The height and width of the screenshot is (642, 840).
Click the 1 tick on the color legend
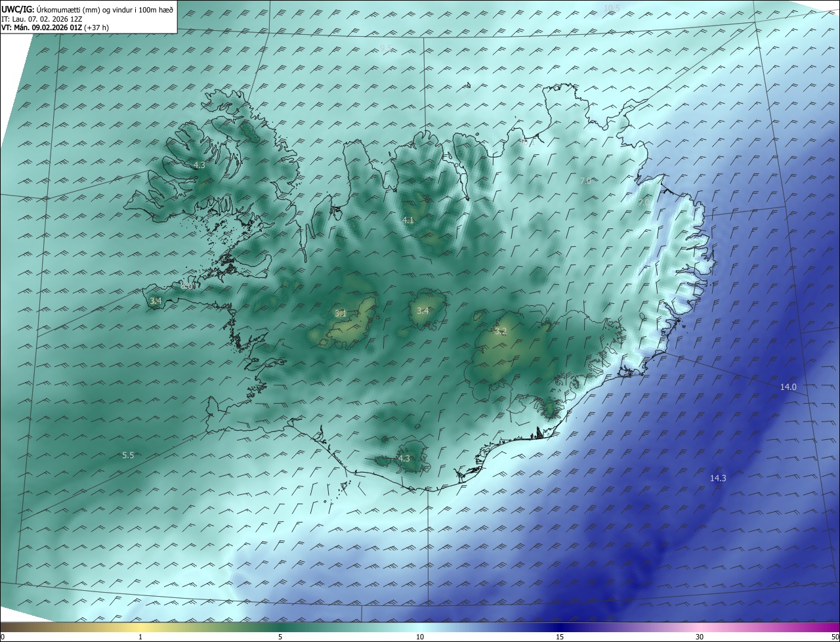point(140,637)
